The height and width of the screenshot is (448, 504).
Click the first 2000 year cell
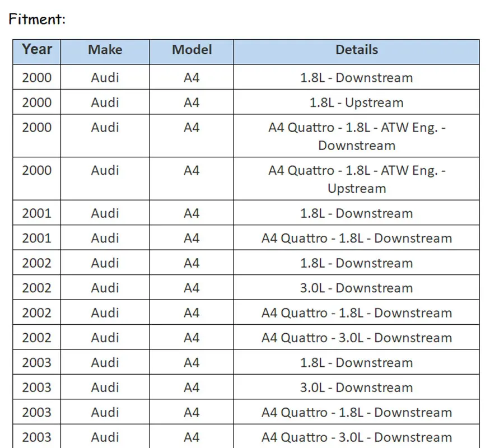click(x=36, y=77)
